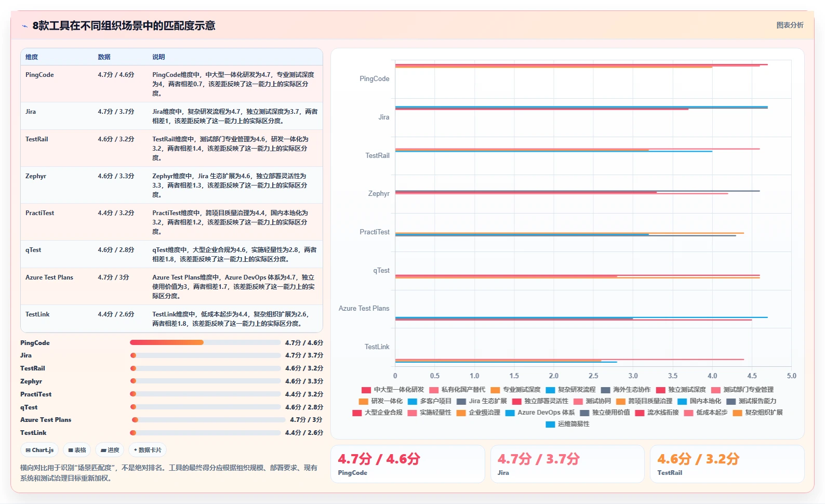Click the orange 专业测试深度 legend color box
Image resolution: width=825 pixels, height=504 pixels.
(x=495, y=390)
